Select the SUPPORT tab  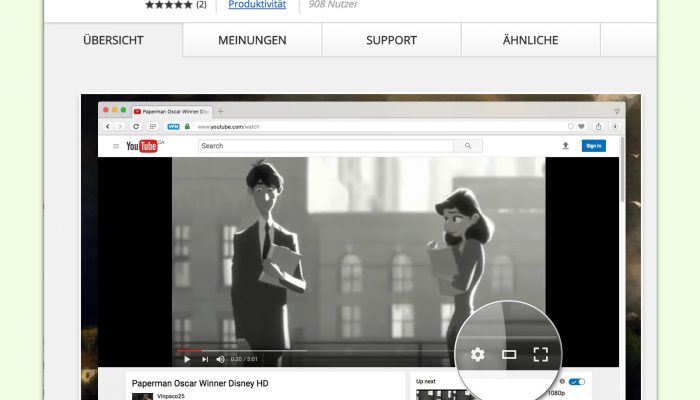pyautogui.click(x=392, y=40)
